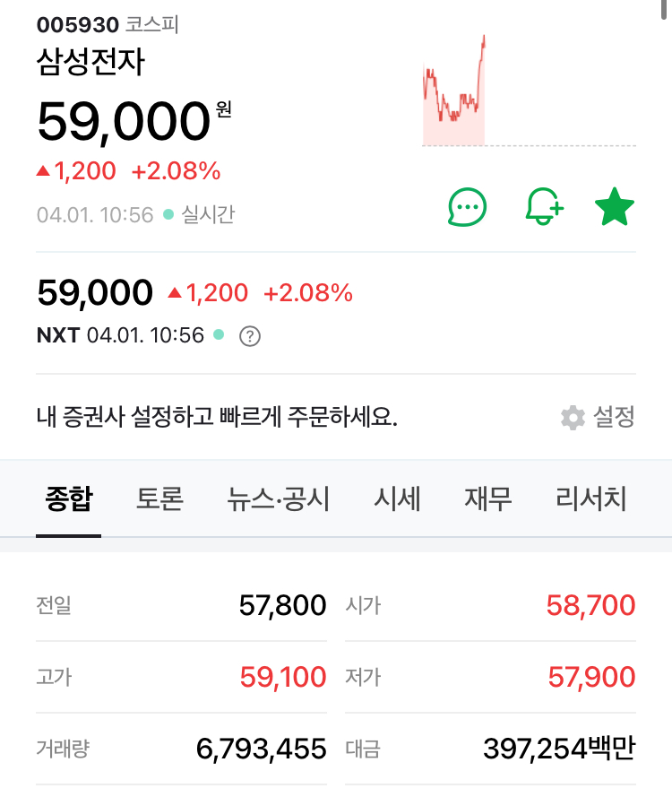Open the 뉴스·공시 tab
672x797 pixels.
click(279, 498)
